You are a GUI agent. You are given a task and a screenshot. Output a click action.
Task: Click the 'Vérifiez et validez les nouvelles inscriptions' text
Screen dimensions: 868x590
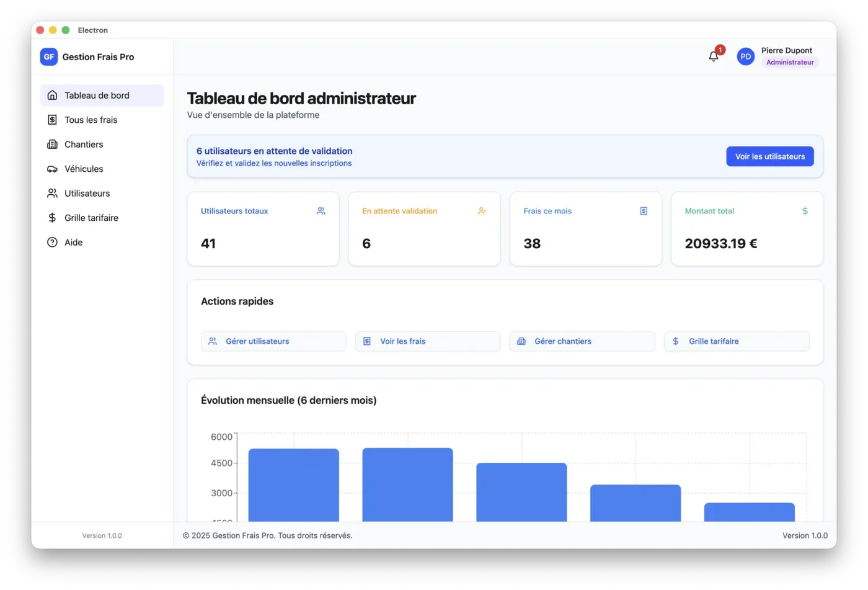pyautogui.click(x=274, y=163)
